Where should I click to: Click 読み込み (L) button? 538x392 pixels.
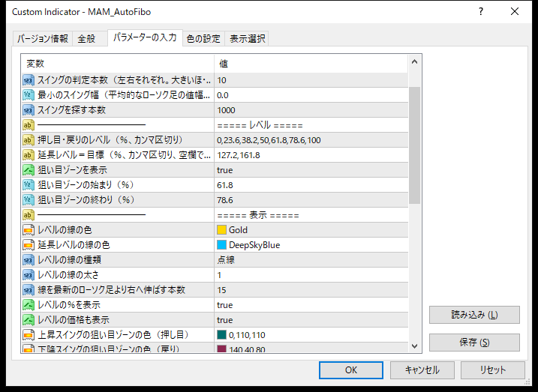pos(474,315)
